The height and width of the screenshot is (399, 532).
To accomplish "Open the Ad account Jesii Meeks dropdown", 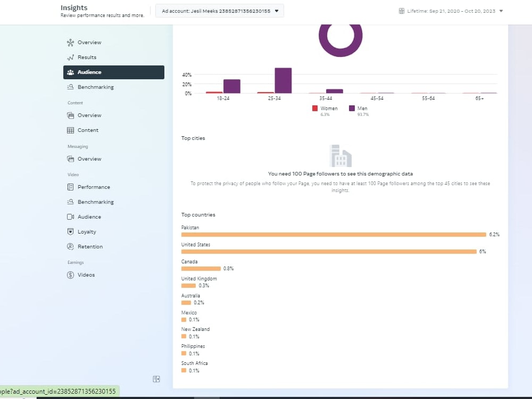I will [220, 11].
